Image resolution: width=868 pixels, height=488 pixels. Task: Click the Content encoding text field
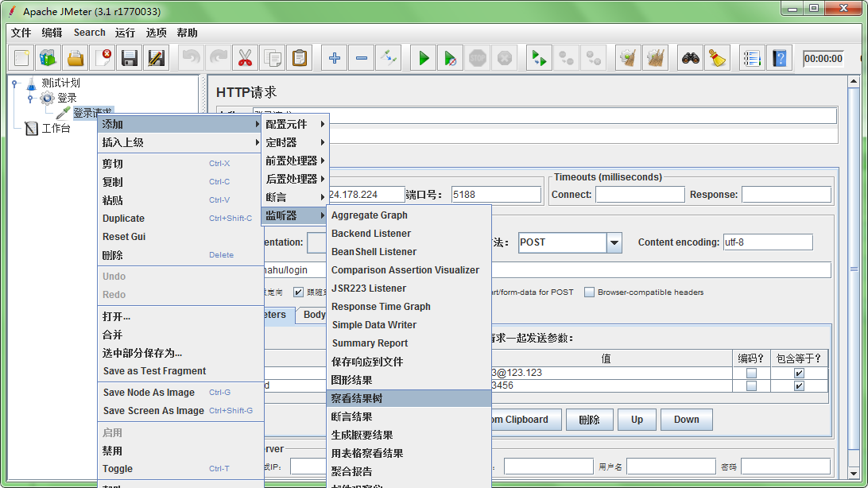pos(767,242)
